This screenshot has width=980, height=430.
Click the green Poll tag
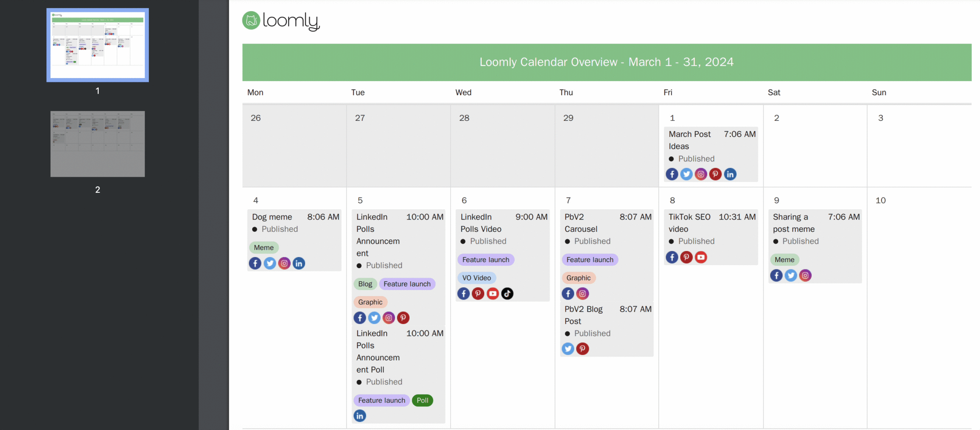[422, 401]
